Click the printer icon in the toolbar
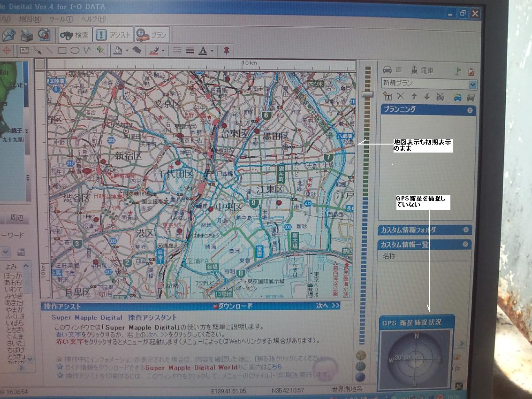 [27, 35]
